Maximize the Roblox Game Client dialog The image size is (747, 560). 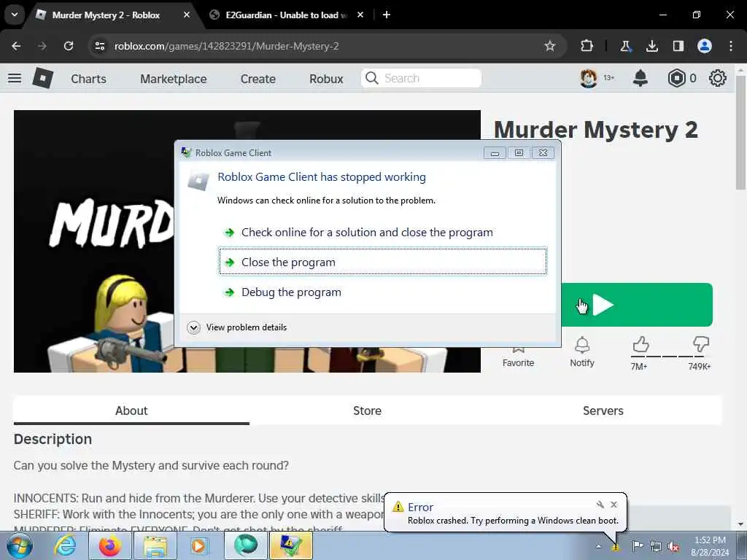(519, 153)
